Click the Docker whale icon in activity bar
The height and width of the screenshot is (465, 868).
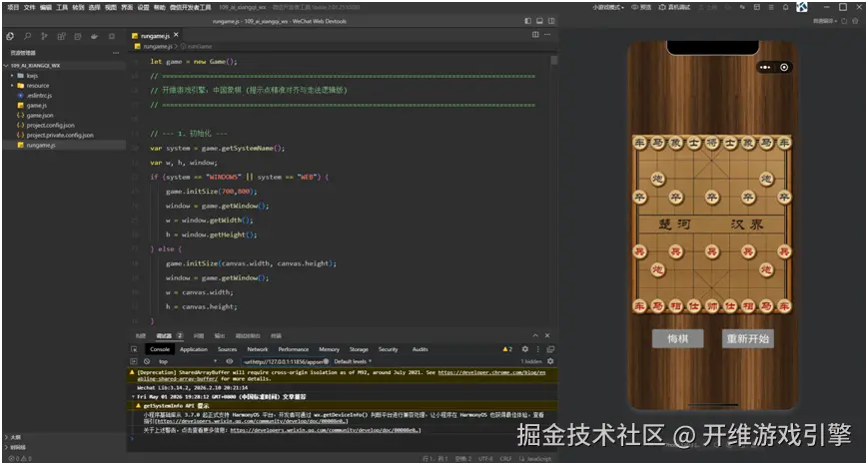95,36
